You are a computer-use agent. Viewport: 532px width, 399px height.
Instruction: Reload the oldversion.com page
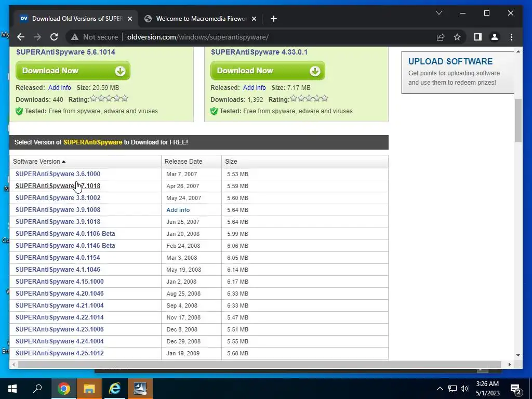[54, 37]
